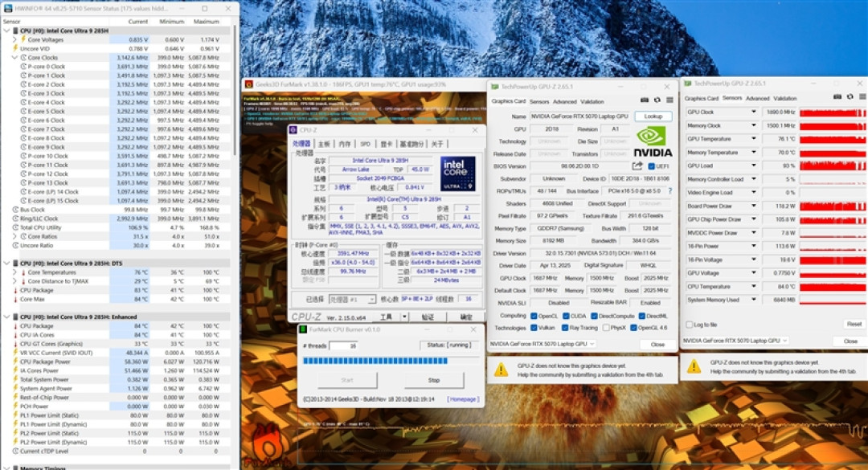868x470 pixels.
Task: Click the Intel Core Ultra 9 logo
Action: pyautogui.click(x=457, y=174)
